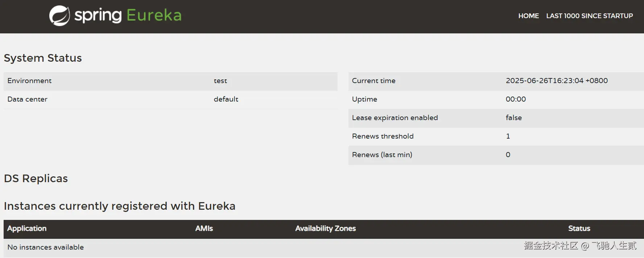644x258 pixels.
Task: Click the Lease expiration enabled label
Action: pyautogui.click(x=395, y=118)
